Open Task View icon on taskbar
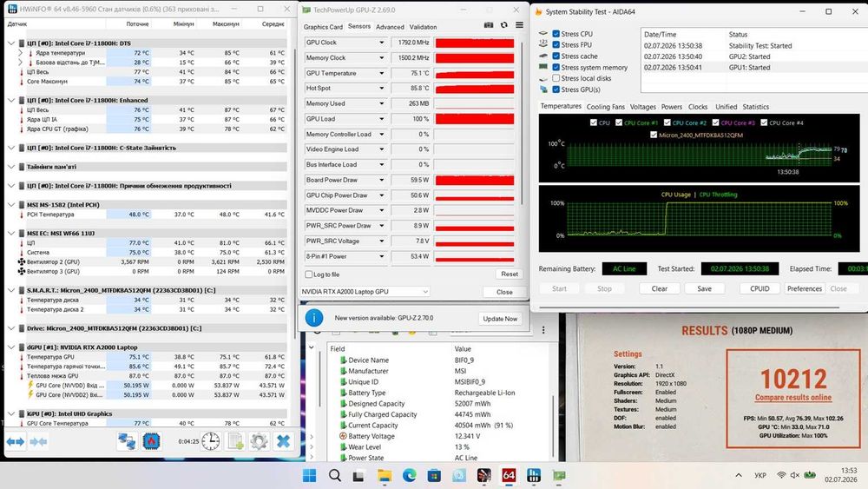The image size is (868, 489). tap(358, 475)
